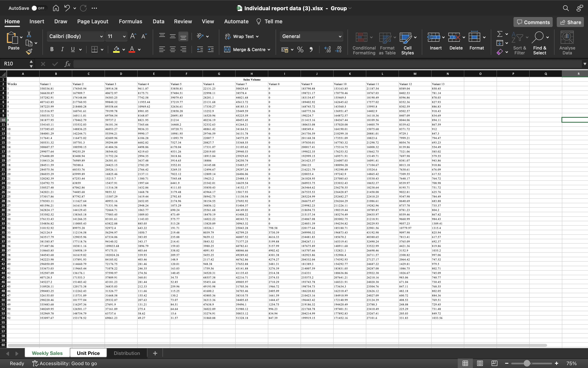The image size is (588, 368).
Task: Toggle bottom vertical alignment
Action: (x=183, y=36)
